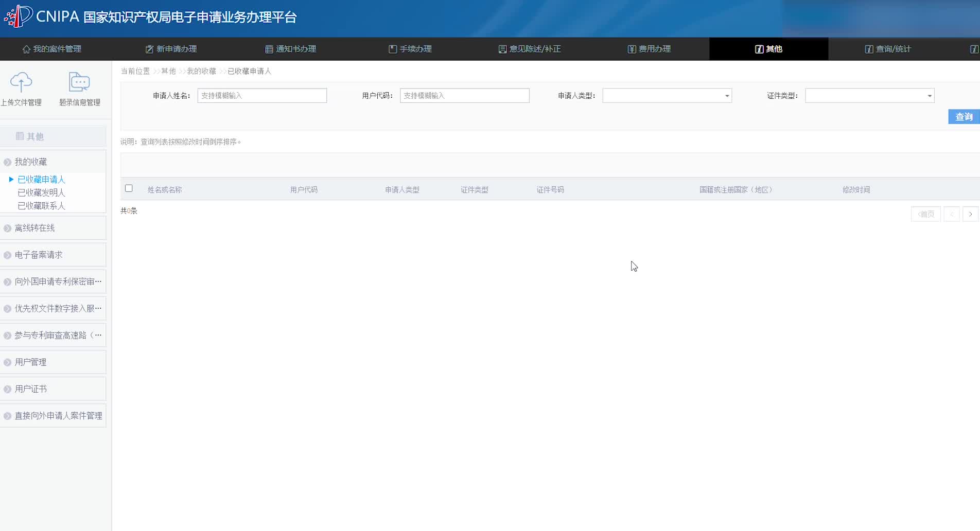
Task: Click the yen icon beside 费用办理
Action: click(632, 49)
